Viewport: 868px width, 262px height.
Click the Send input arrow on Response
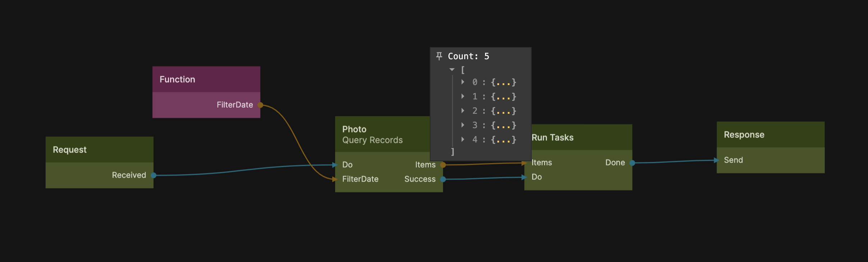pyautogui.click(x=716, y=160)
